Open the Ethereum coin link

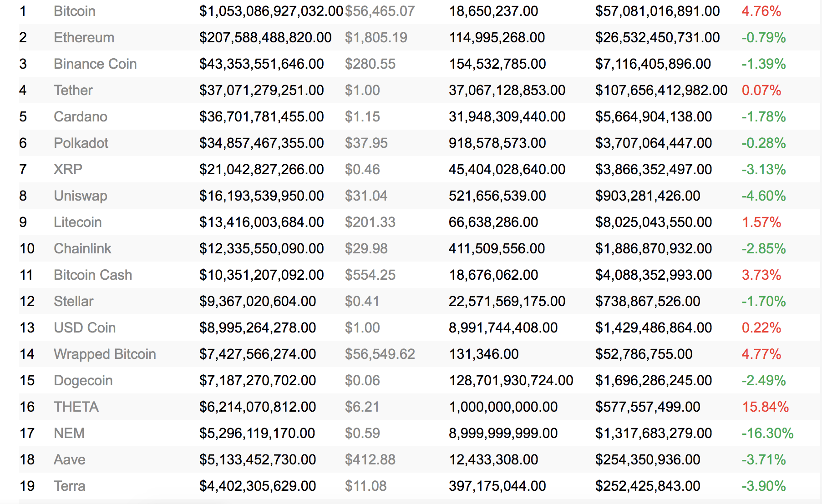click(x=84, y=37)
